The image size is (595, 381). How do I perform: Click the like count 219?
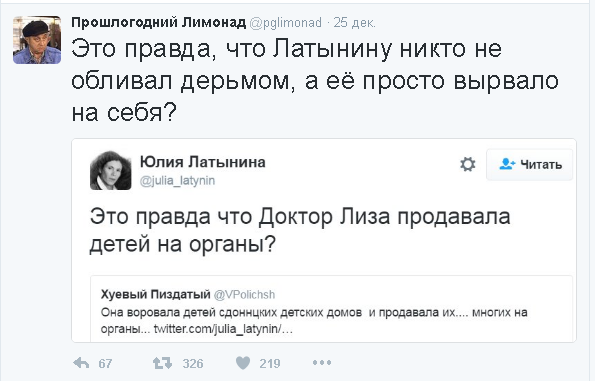coord(270,364)
